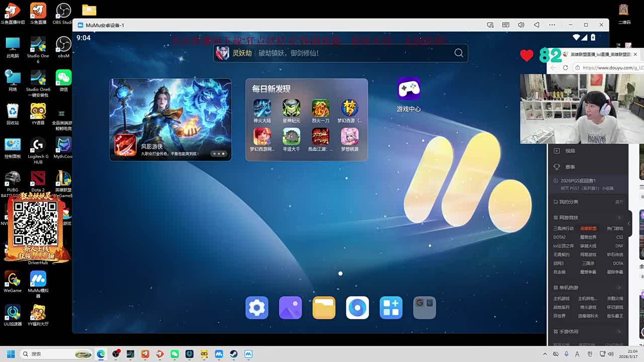The image size is (644, 362).
Task: Collapse the Douyu sidebar with arrow handle
Action: click(x=629, y=223)
